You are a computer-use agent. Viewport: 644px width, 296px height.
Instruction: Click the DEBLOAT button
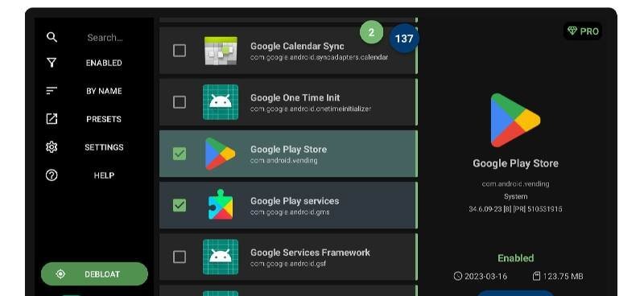click(x=94, y=273)
